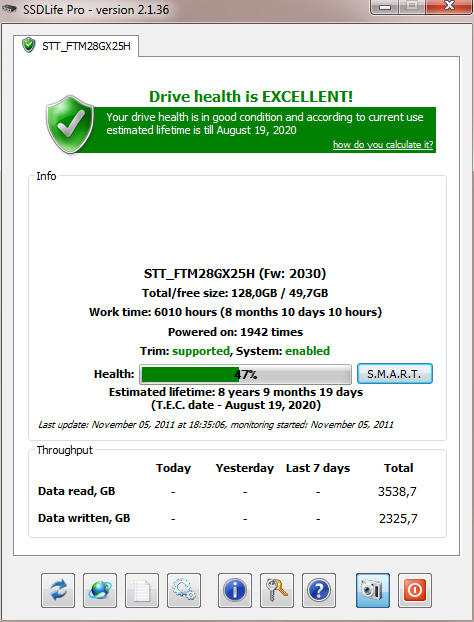Open help with question mark icon
Screen dimensions: 474x622
pyautogui.click(x=319, y=590)
